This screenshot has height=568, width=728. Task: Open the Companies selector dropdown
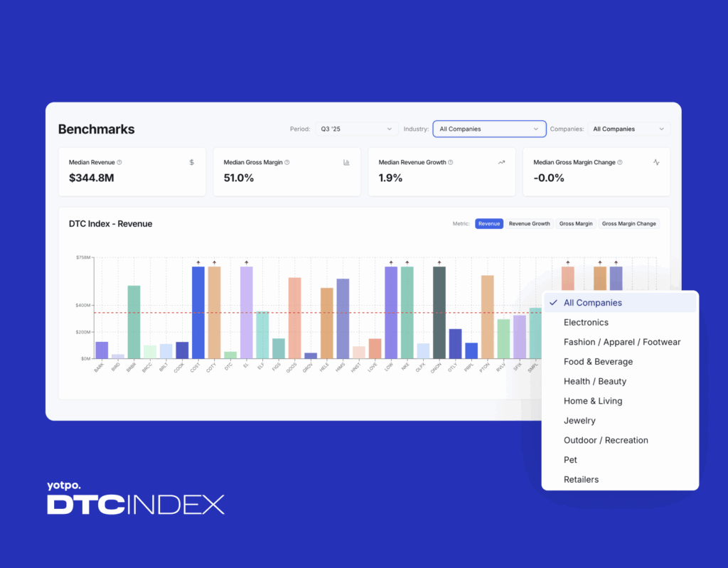click(629, 129)
